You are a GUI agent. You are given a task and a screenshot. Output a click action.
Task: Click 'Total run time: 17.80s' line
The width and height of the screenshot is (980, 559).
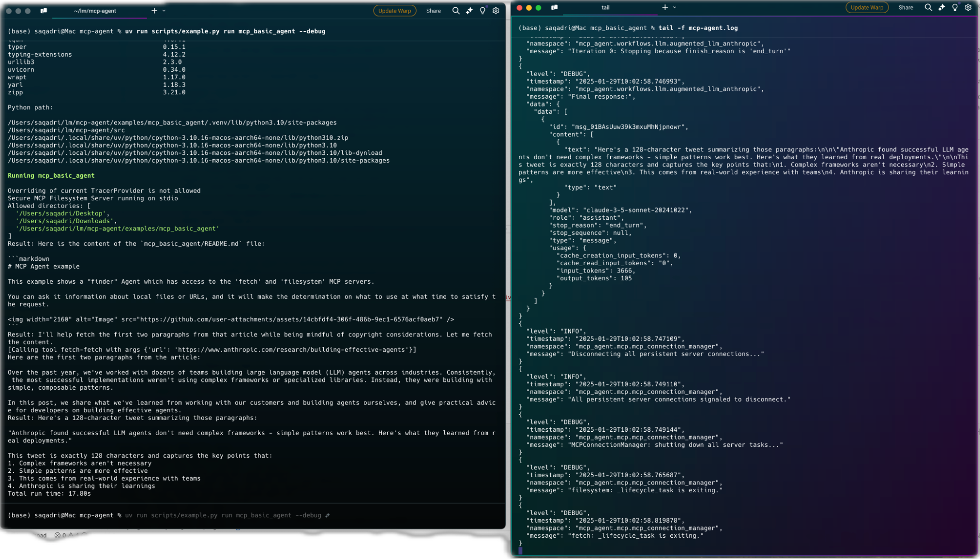(x=49, y=494)
